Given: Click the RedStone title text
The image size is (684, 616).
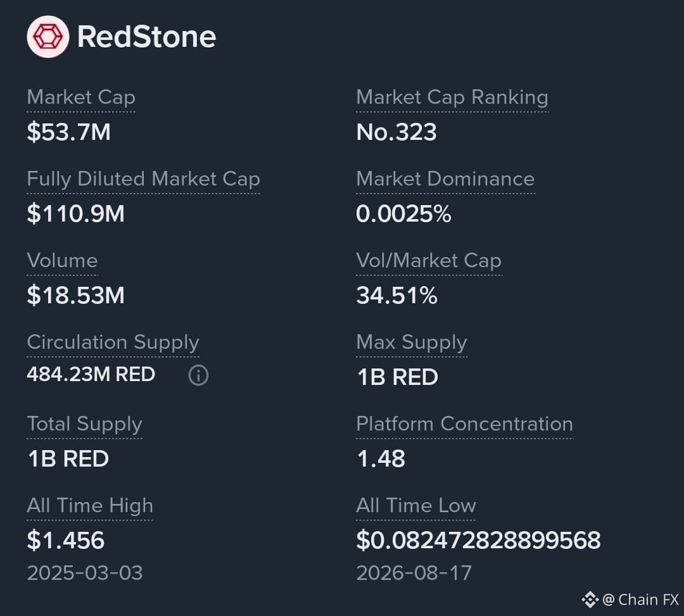Looking at the screenshot, I should point(146,37).
